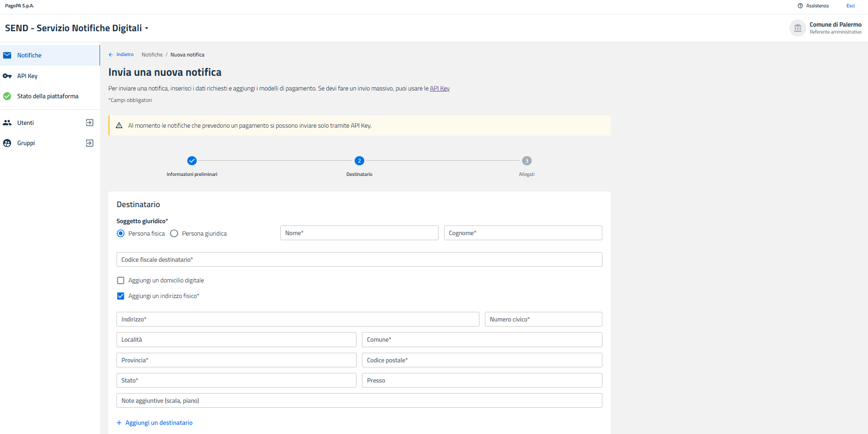
Task: Focus the Codice fiscale destinatario field
Action: coord(359,260)
